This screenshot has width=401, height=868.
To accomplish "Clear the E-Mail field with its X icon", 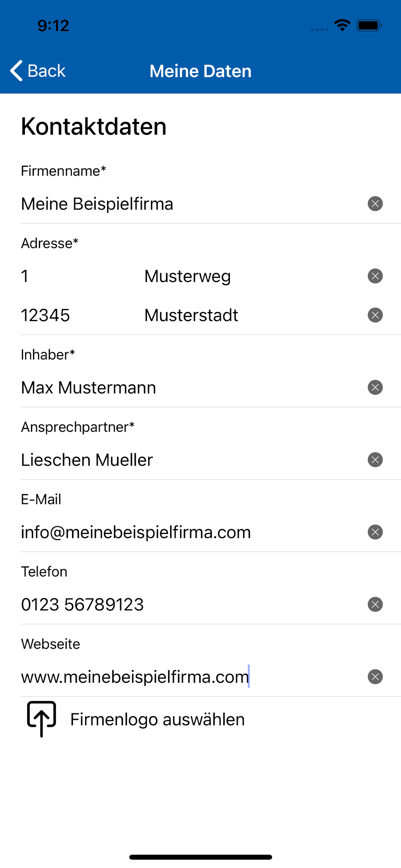I will (x=375, y=532).
